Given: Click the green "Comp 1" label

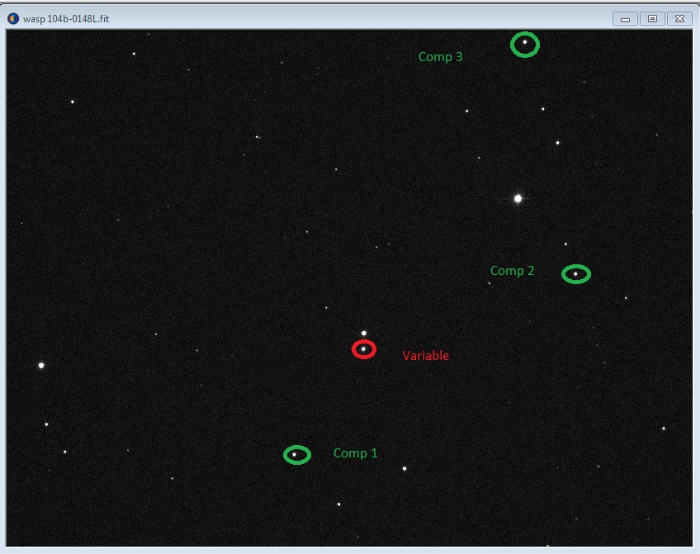Looking at the screenshot, I should pyautogui.click(x=355, y=453).
